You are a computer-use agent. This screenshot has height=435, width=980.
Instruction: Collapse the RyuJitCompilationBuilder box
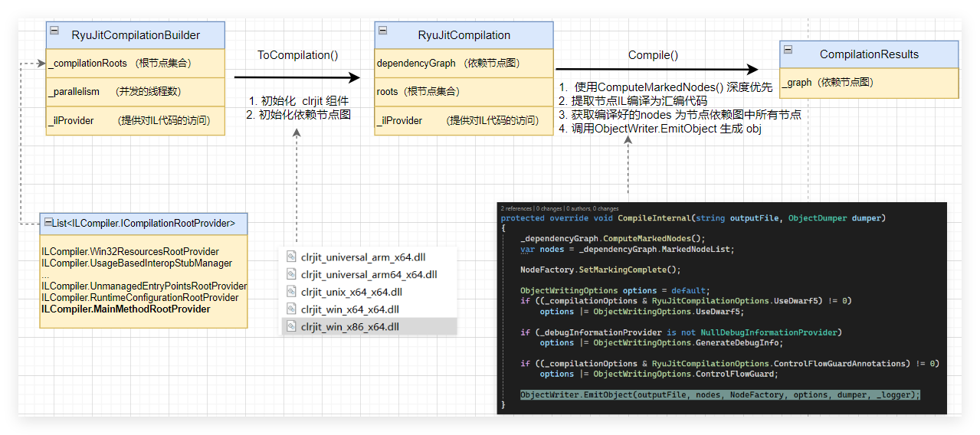pyautogui.click(x=54, y=30)
